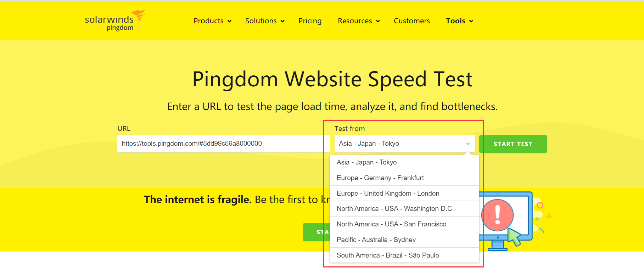Open the Solutions menu
Image resolution: width=644 pixels, height=271 pixels.
coord(261,21)
